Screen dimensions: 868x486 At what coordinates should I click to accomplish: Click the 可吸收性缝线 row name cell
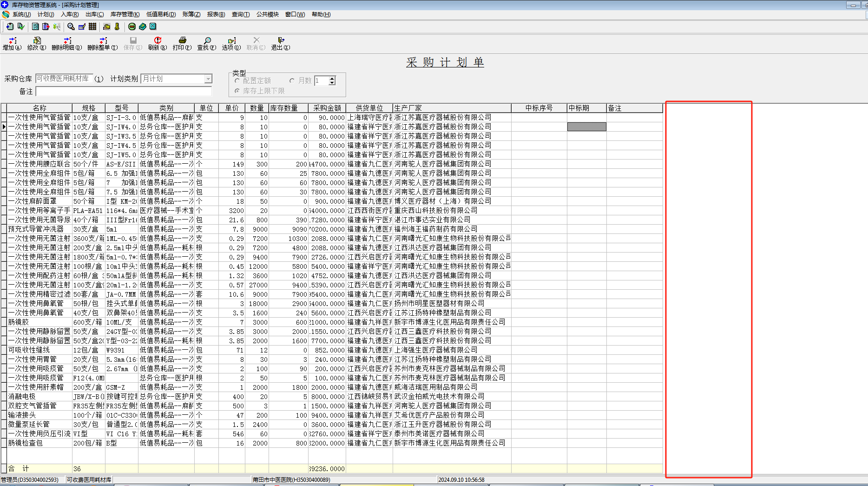(x=39, y=350)
